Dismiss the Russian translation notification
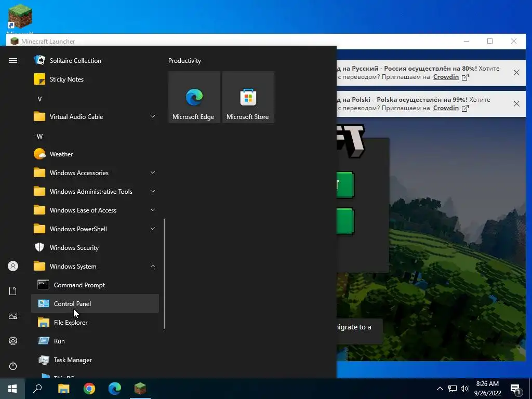This screenshot has height=399, width=532. pos(516,73)
